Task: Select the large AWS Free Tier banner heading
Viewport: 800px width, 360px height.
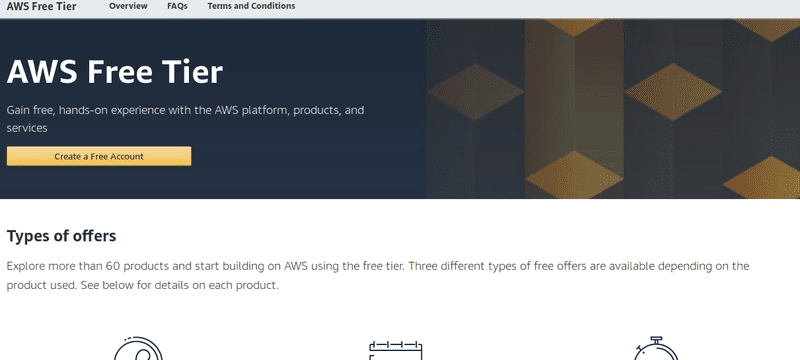Action: click(115, 72)
